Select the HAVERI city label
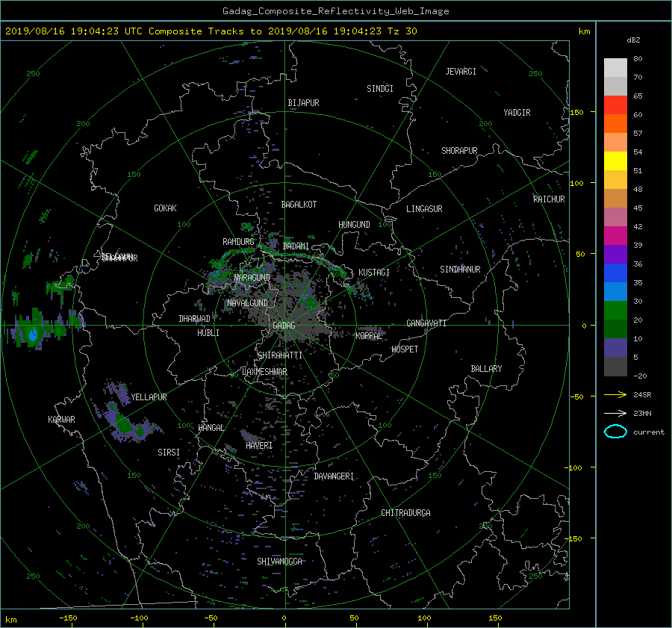 tap(259, 445)
